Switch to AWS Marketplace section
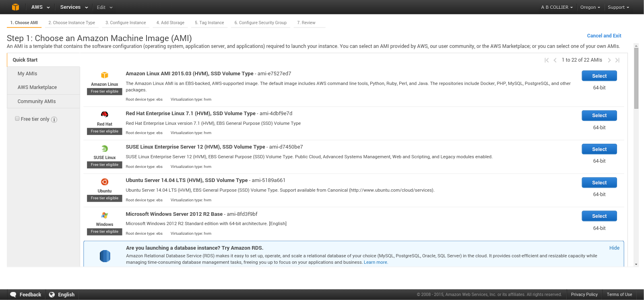 pyautogui.click(x=37, y=87)
